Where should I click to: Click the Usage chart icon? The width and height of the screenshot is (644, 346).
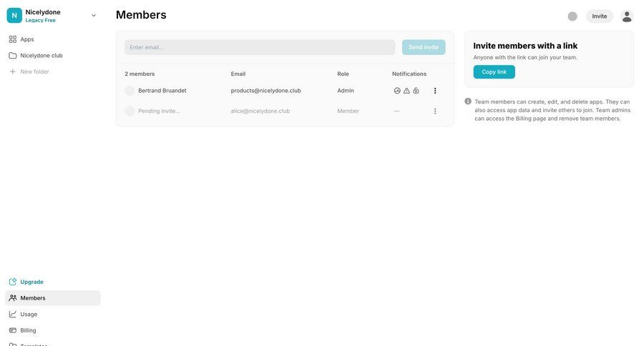coord(13,314)
